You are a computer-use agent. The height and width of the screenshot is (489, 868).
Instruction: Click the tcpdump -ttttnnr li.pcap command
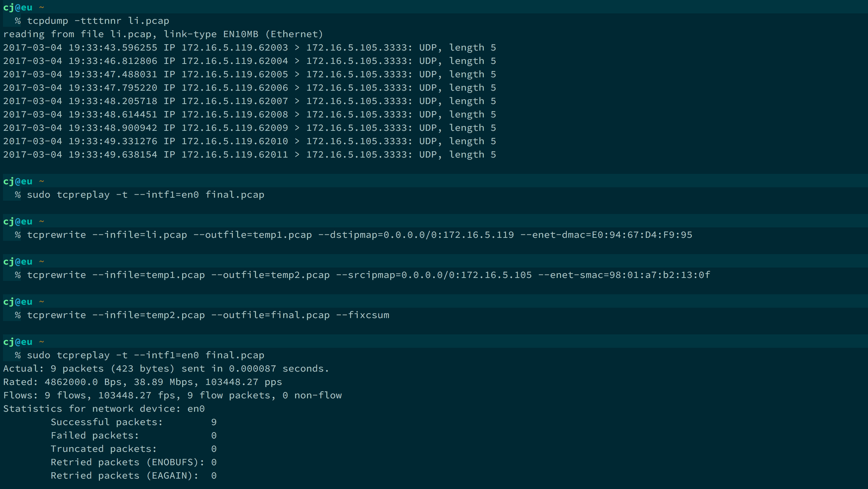click(x=98, y=21)
